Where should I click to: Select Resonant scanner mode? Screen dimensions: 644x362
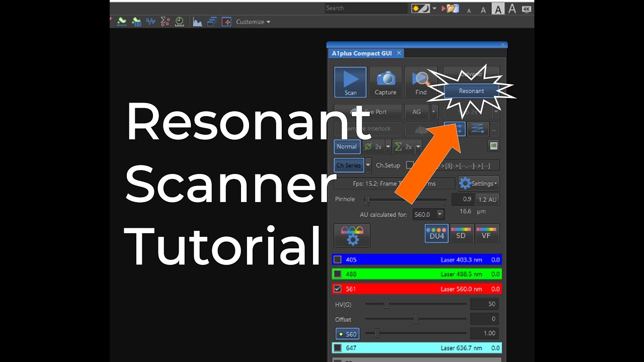click(x=471, y=91)
